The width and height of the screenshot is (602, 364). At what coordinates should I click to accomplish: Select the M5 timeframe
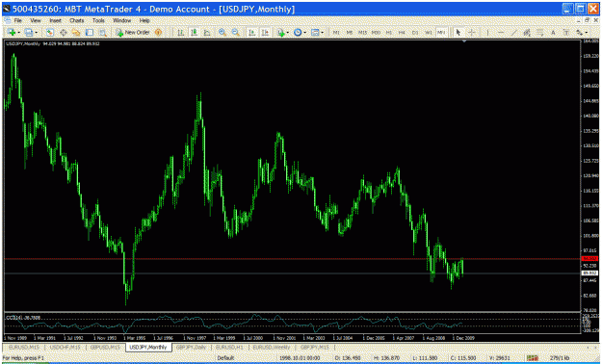pos(349,33)
